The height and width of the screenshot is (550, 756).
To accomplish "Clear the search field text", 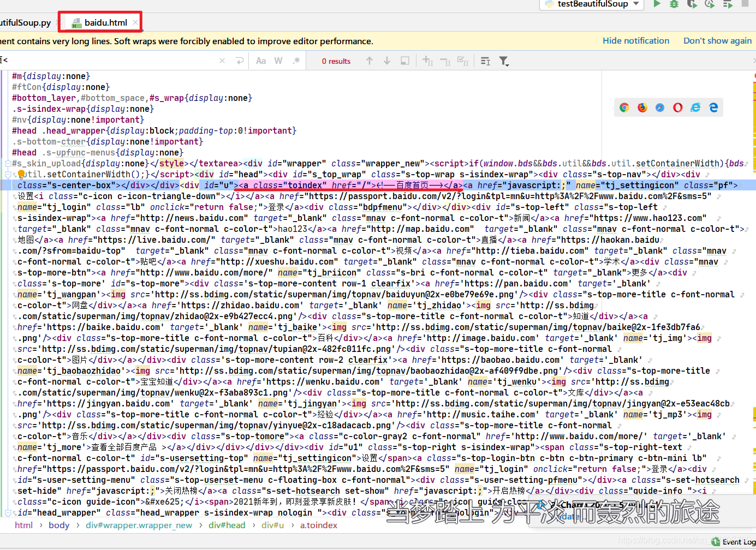I will 222,61.
